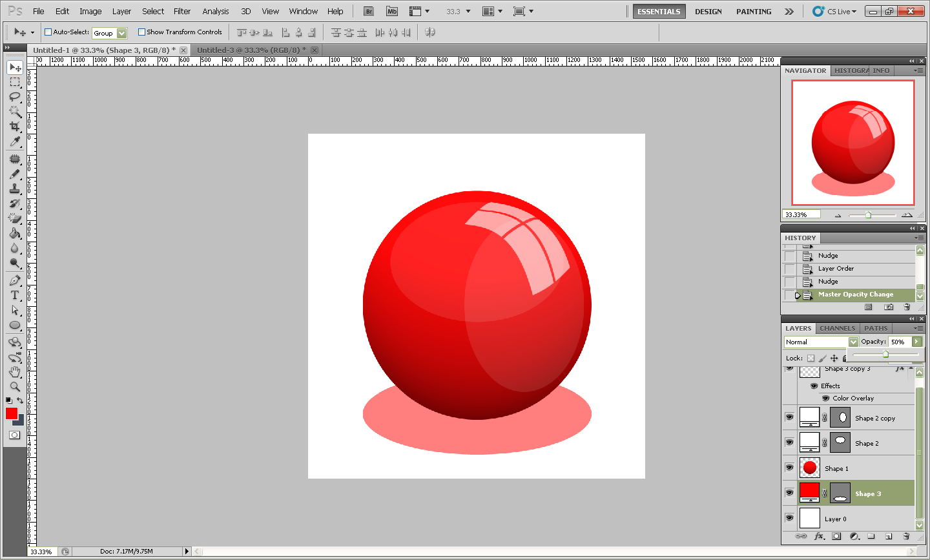
Task: Select the Horizontal Type tool
Action: [15, 295]
